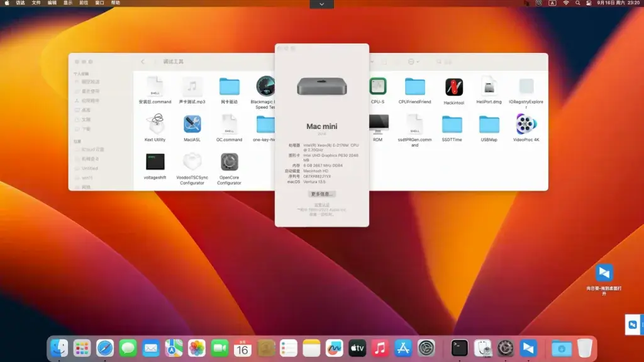The height and width of the screenshot is (362, 644).
Task: Open the 文件 menu
Action: pos(36,3)
